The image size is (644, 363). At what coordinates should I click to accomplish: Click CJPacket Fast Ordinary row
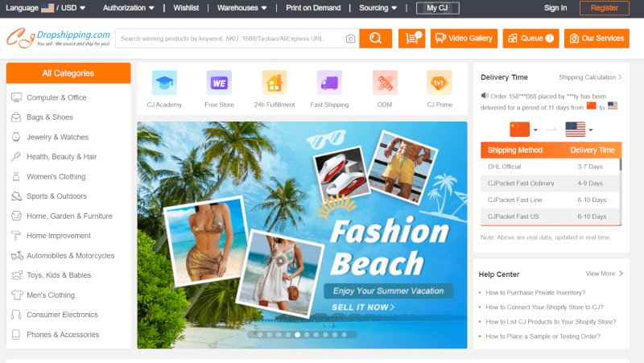pyautogui.click(x=550, y=184)
